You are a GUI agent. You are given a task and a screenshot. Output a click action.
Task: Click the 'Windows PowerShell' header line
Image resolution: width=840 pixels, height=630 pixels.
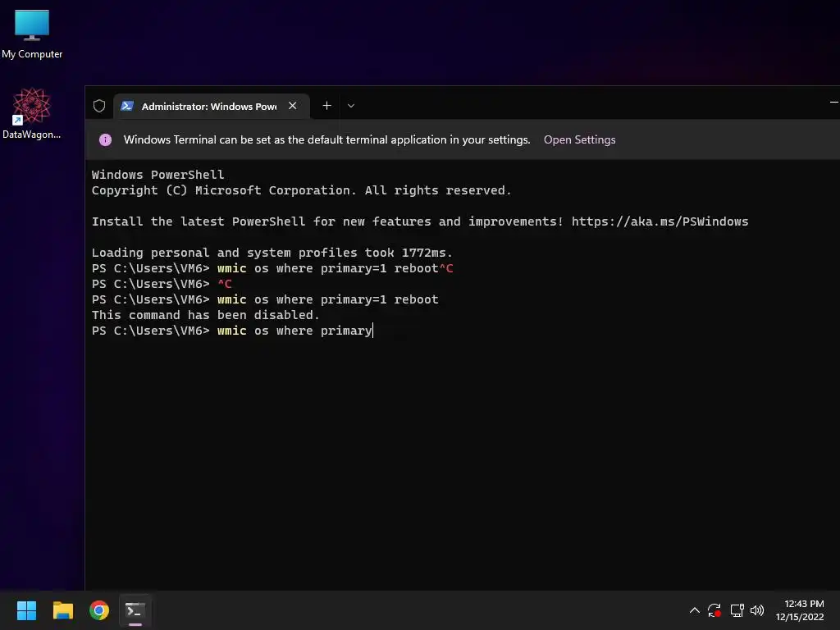click(x=157, y=175)
